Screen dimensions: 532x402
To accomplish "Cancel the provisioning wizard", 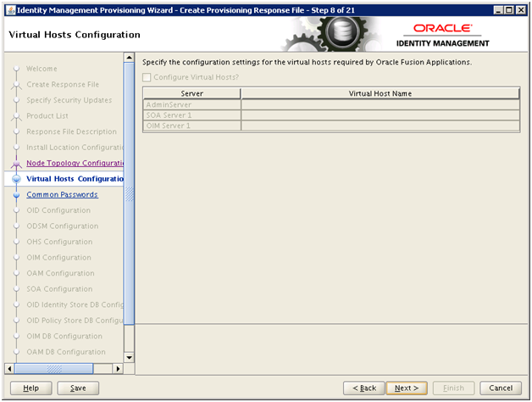I will click(x=501, y=388).
